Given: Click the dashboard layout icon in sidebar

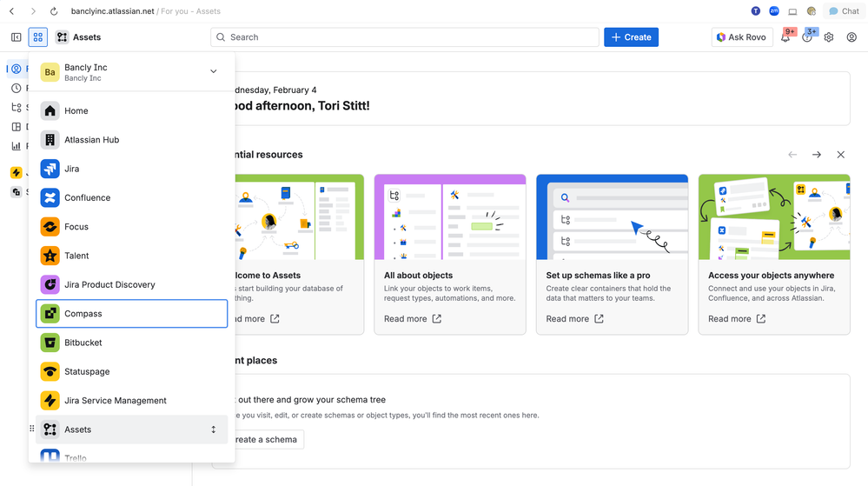Looking at the screenshot, I should [x=16, y=127].
